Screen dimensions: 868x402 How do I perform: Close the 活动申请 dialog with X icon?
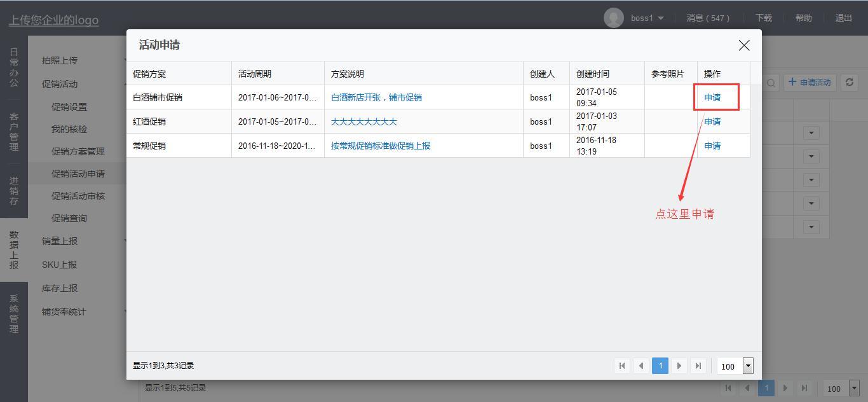click(743, 45)
